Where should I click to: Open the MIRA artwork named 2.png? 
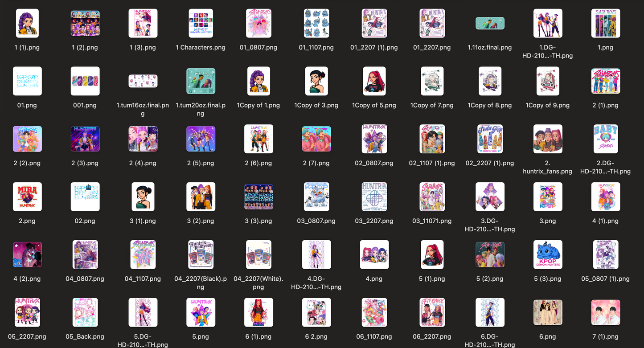(27, 197)
